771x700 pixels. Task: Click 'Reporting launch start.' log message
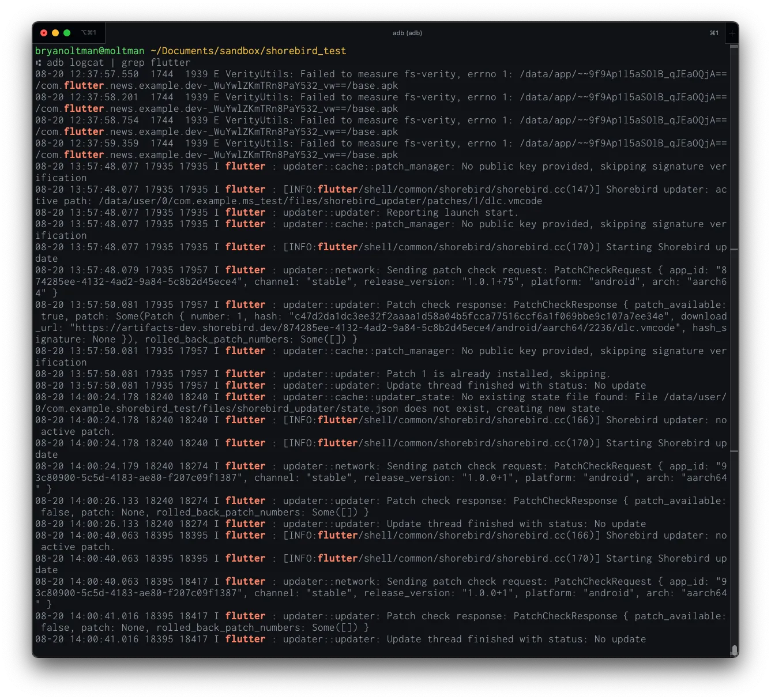tap(453, 212)
